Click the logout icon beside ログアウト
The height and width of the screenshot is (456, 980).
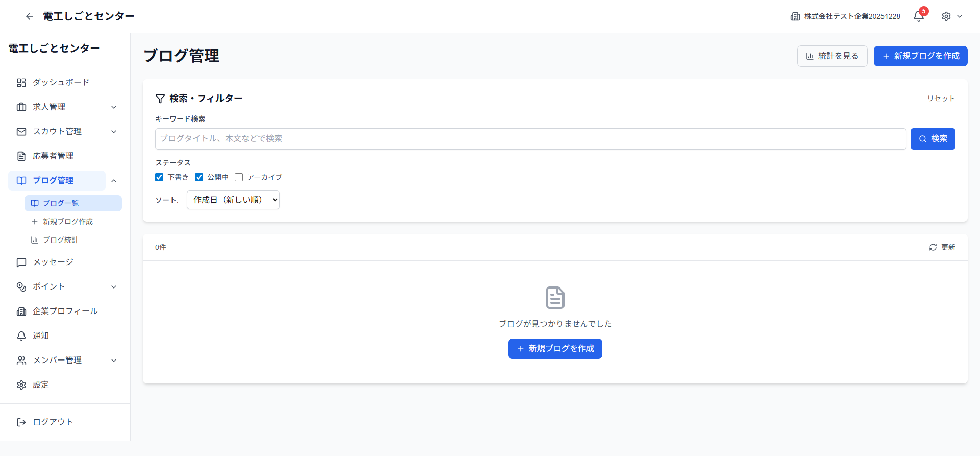click(x=21, y=422)
